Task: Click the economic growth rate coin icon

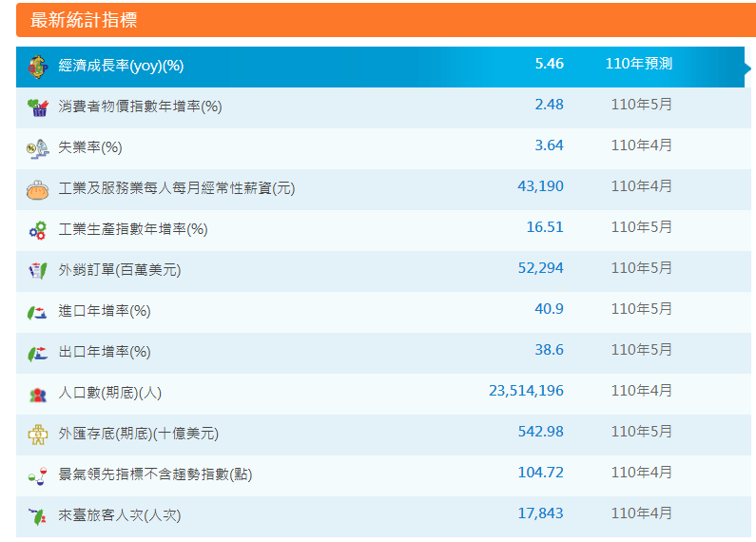Action: coord(37,66)
